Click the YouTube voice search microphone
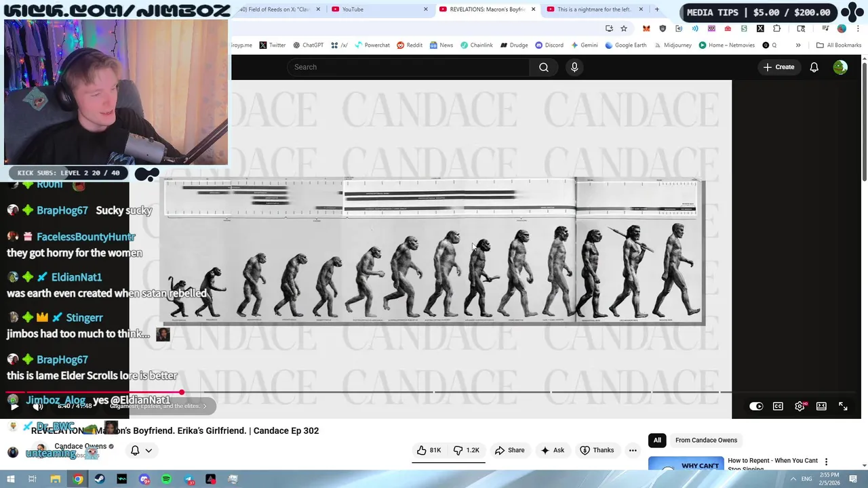Screen dimensions: 868x488 [574, 67]
